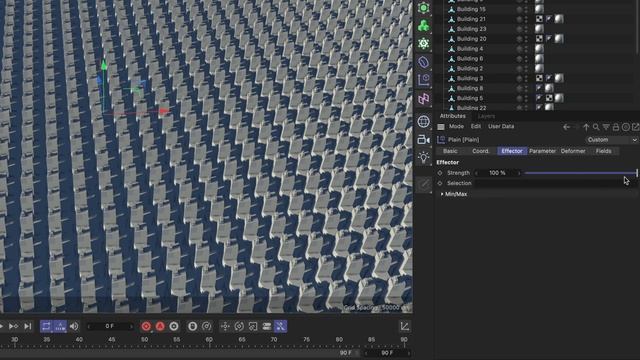The image size is (640, 360).
Task: Click the Attributes hamburger menu icon
Action: 441,127
